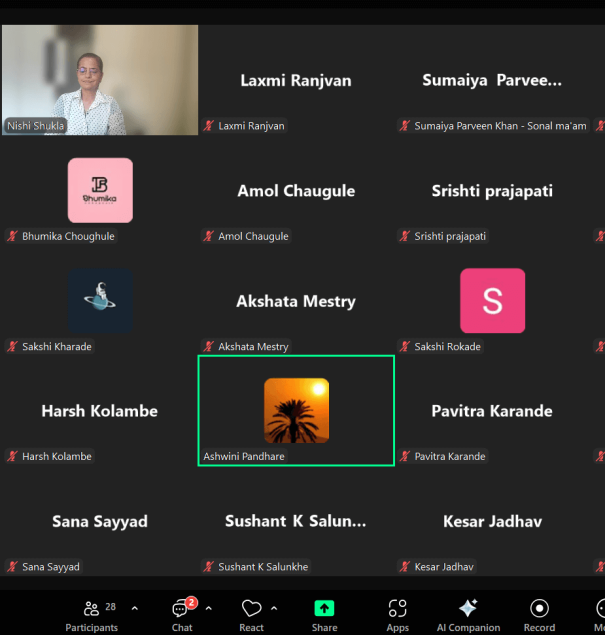Screen dimensions: 605x635
Task: Select Ashwini Pandhare's highlighted tile
Action: (296, 410)
